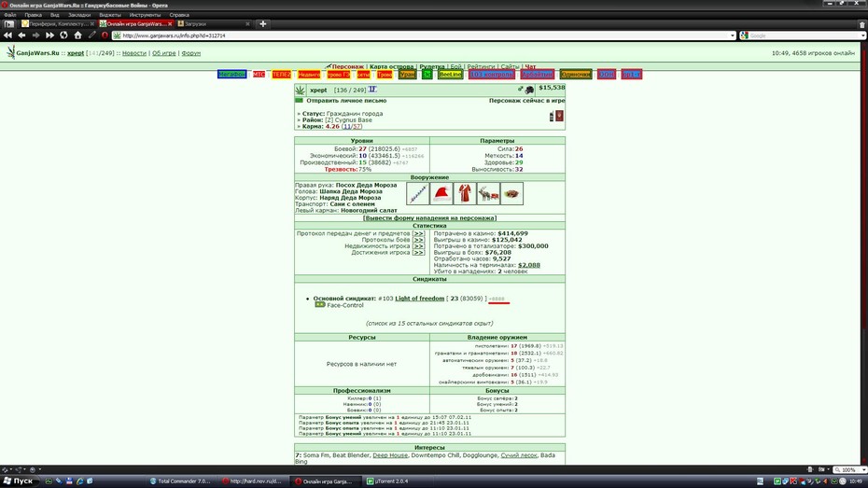Click the GanjaWars.Ru logo icon
The width and height of the screenshot is (868, 488).
click(x=10, y=52)
